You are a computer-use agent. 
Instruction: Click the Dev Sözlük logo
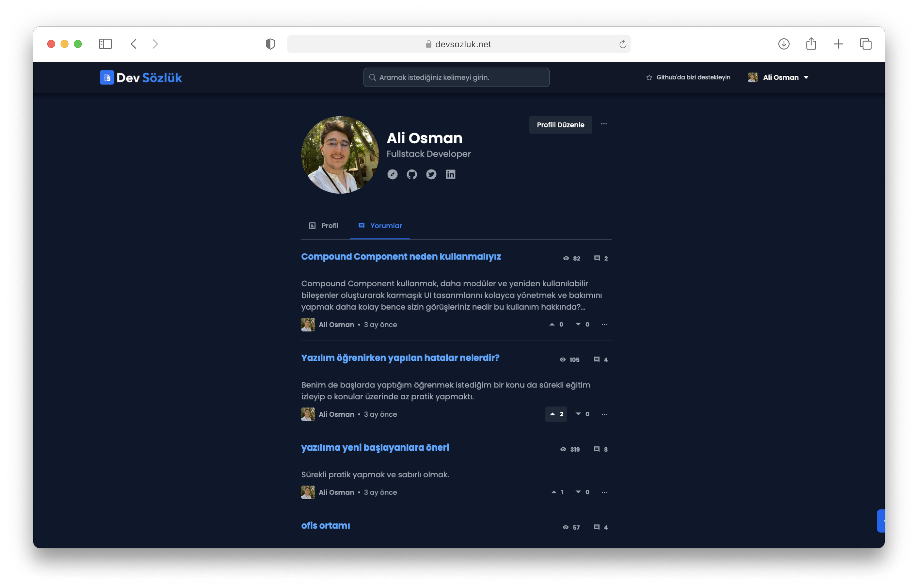pyautogui.click(x=140, y=77)
